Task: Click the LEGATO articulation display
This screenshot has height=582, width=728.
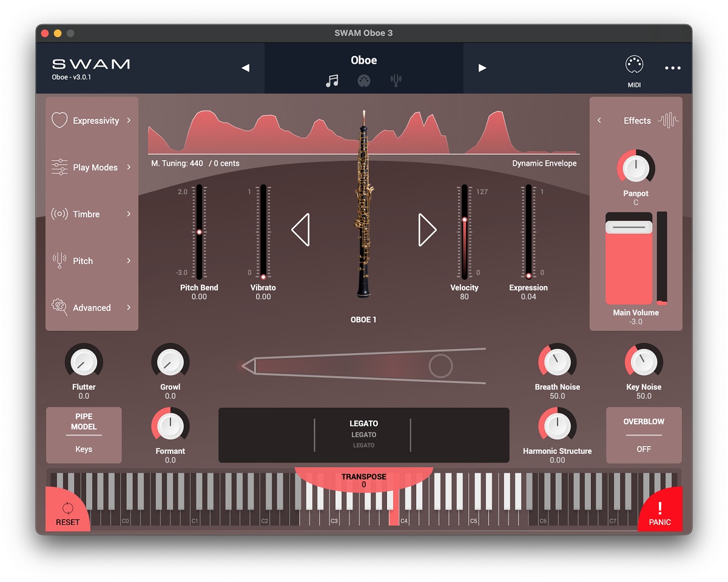Action: point(363,435)
